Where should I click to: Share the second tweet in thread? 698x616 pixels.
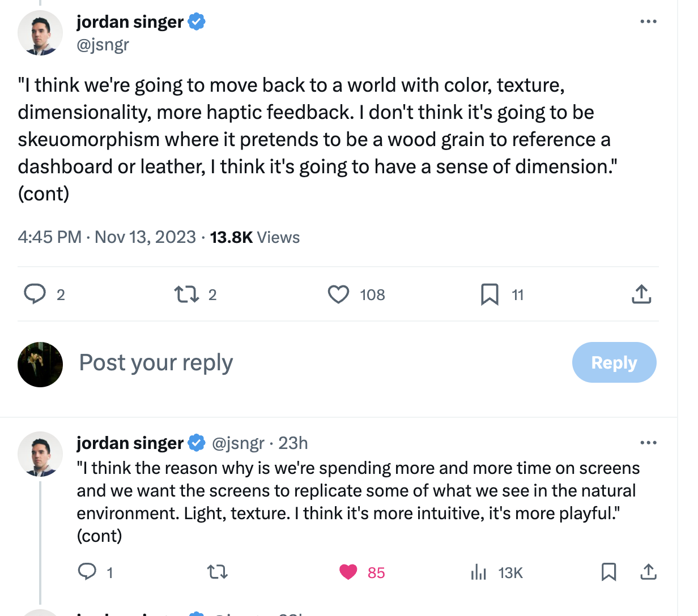(648, 572)
